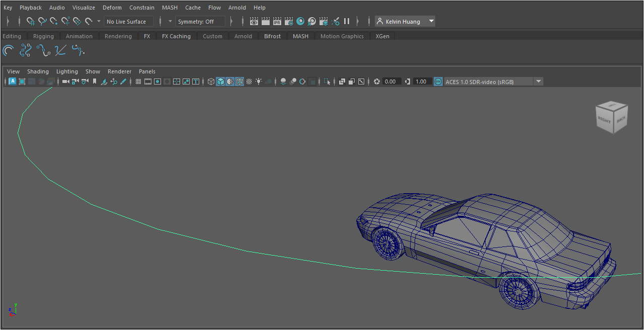Click the camera bookmark icon
The width and height of the screenshot is (644, 330).
pos(94,81)
